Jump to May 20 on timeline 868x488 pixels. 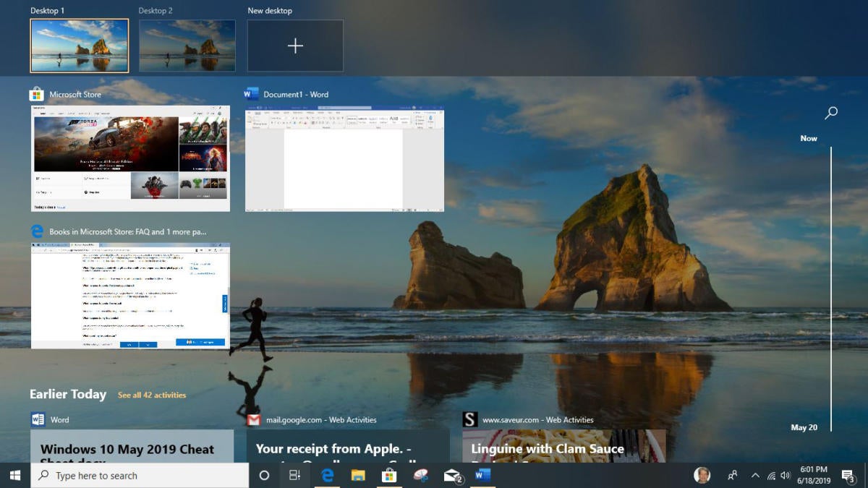pos(804,427)
